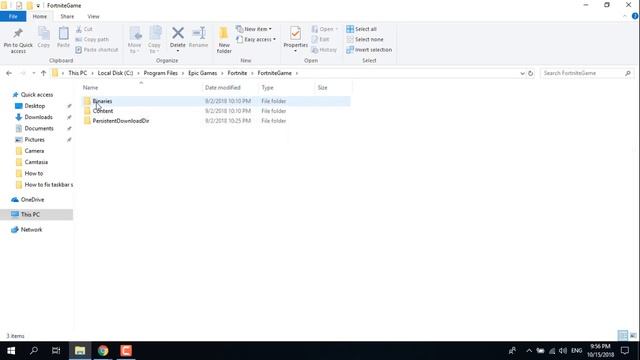
Task: Open Camtasia folder in sidebar
Action: click(x=36, y=162)
